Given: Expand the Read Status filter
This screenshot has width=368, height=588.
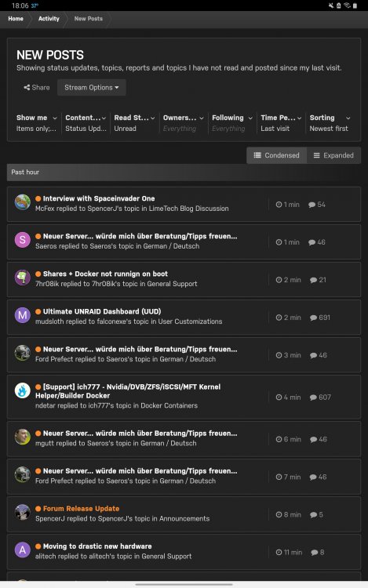Looking at the screenshot, I should point(134,122).
